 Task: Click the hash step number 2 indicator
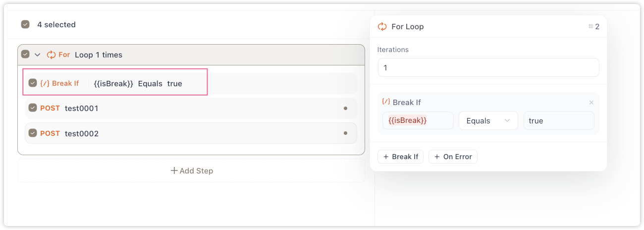pos(594,27)
